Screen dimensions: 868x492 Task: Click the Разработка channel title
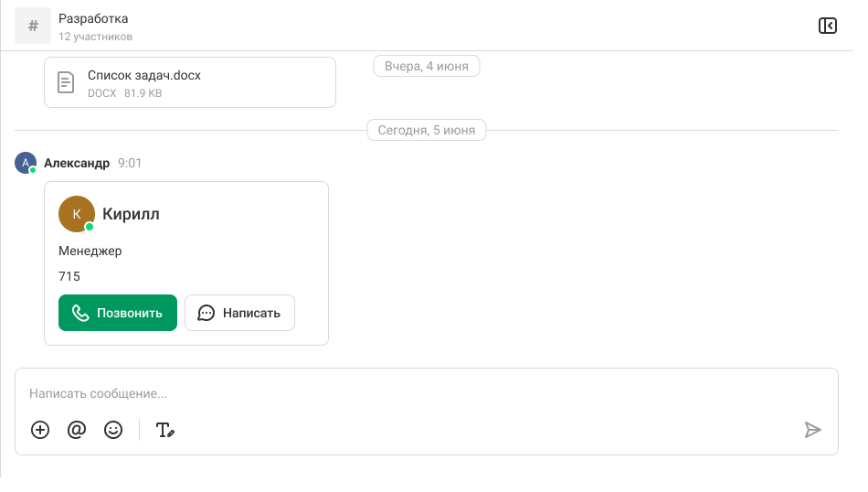tap(93, 18)
